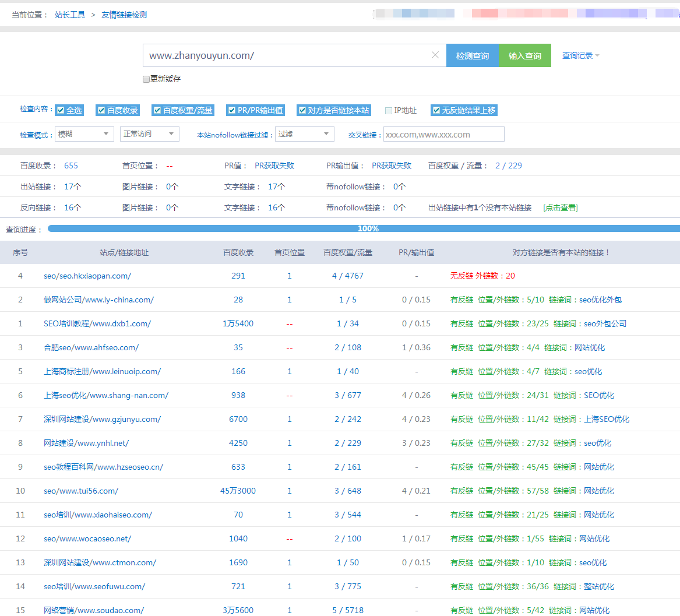Open 深圳网站建设/www.ctmon.com/ link

click(x=100, y=562)
